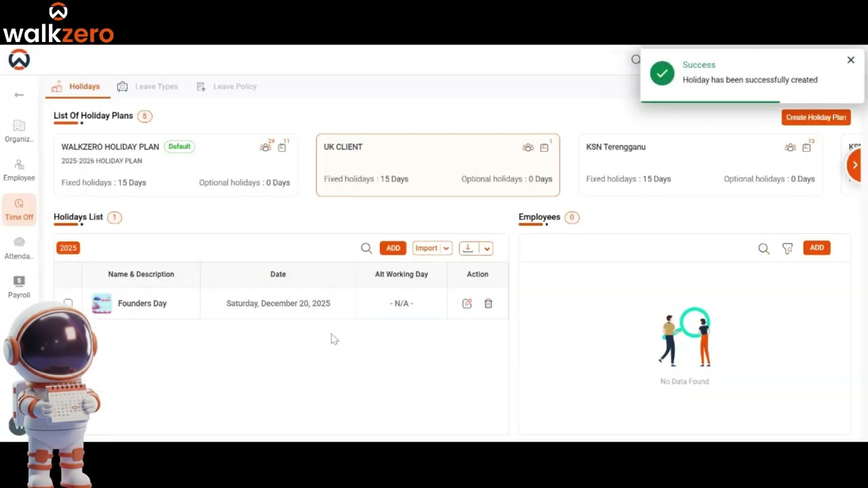Open the Time Off sidebar section
The width and height of the screenshot is (868, 488).
[19, 209]
